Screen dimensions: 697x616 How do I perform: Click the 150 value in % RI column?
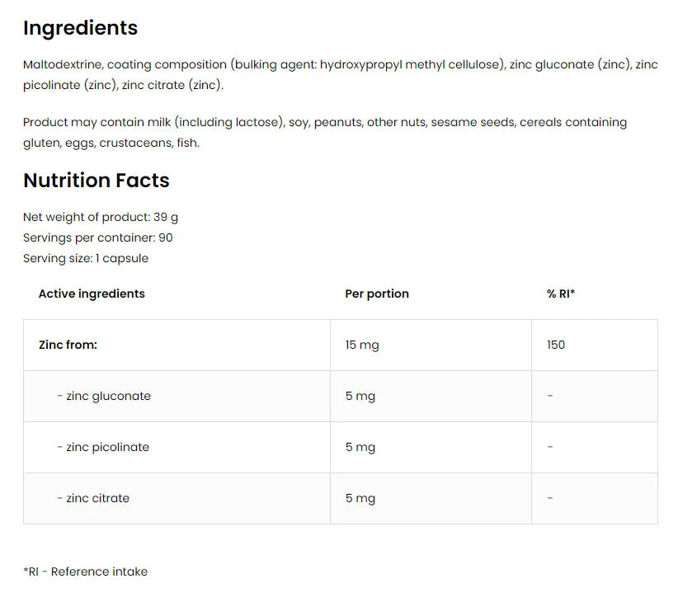click(x=556, y=345)
